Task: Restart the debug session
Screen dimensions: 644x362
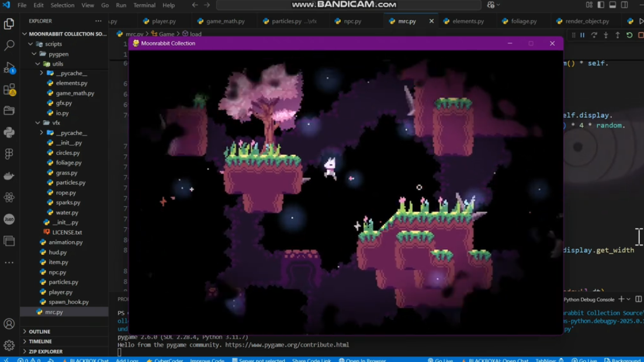Action: pyautogui.click(x=629, y=36)
